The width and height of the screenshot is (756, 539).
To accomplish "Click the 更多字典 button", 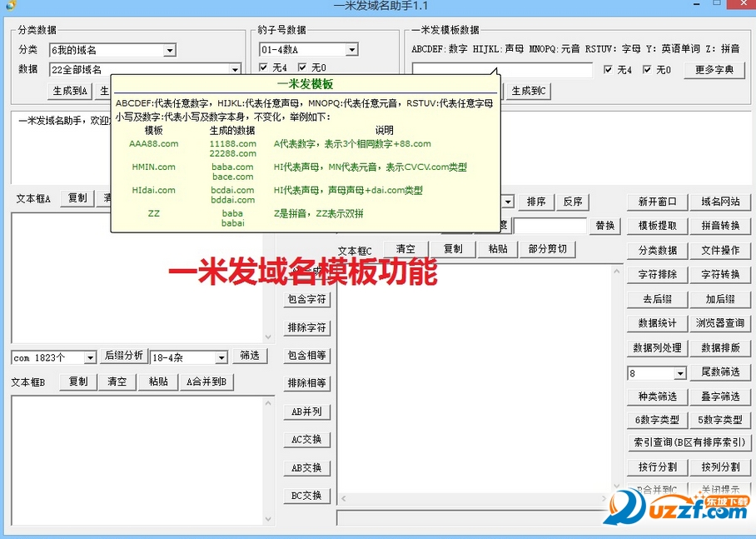I will point(714,70).
